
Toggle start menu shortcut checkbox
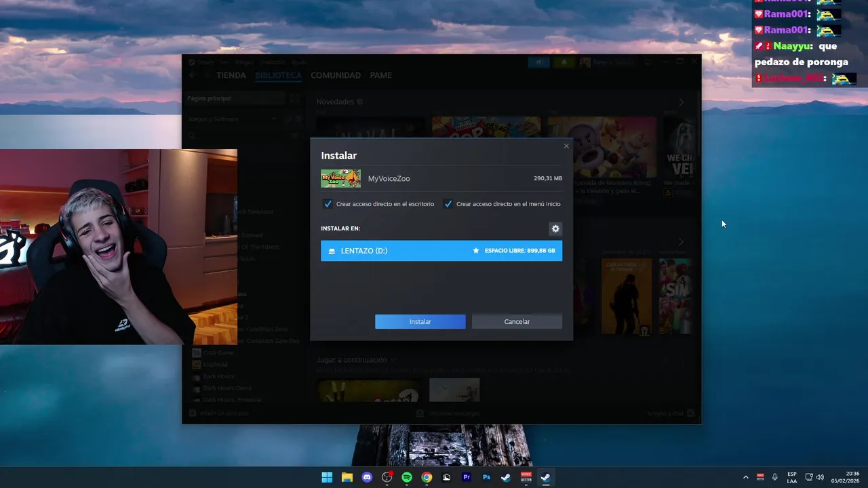[x=448, y=203]
